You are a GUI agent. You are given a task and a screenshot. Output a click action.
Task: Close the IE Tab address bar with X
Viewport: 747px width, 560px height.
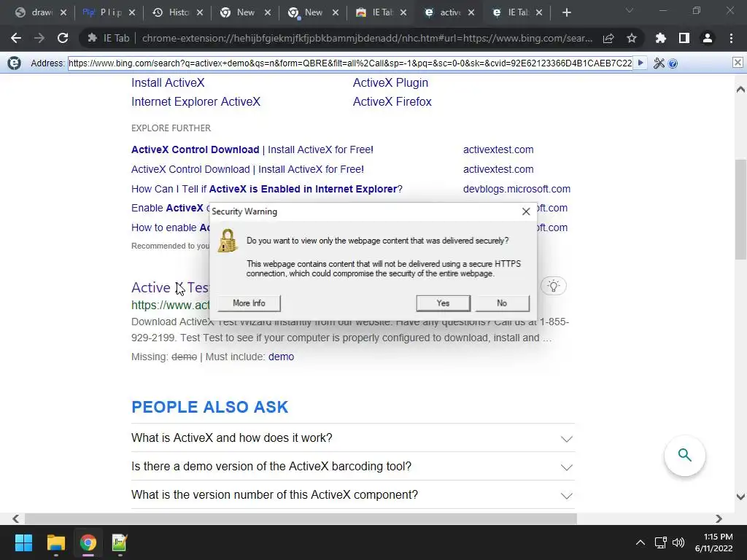click(x=738, y=63)
